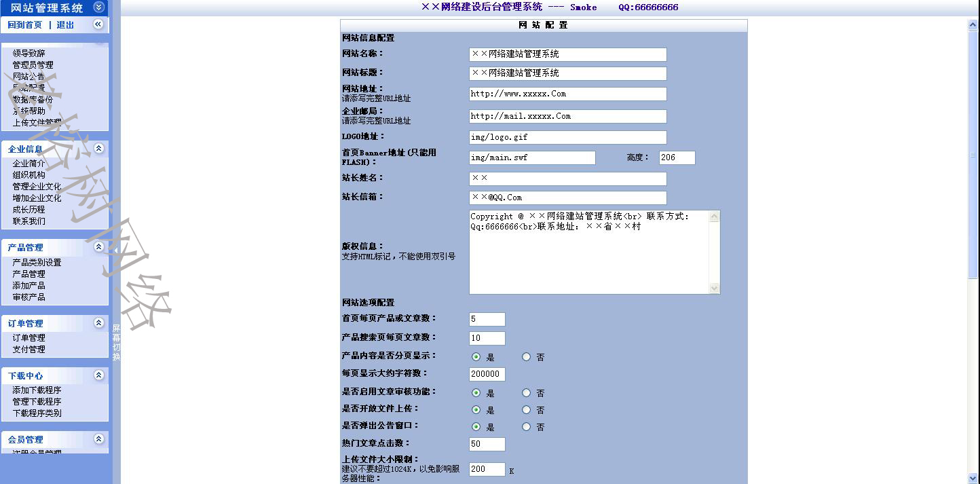Click the 上传文件大小限制 field
This screenshot has width=980, height=484.
click(487, 469)
